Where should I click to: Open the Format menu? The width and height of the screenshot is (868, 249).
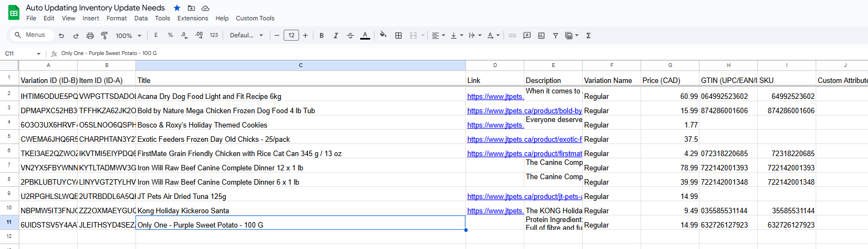pyautogui.click(x=117, y=18)
